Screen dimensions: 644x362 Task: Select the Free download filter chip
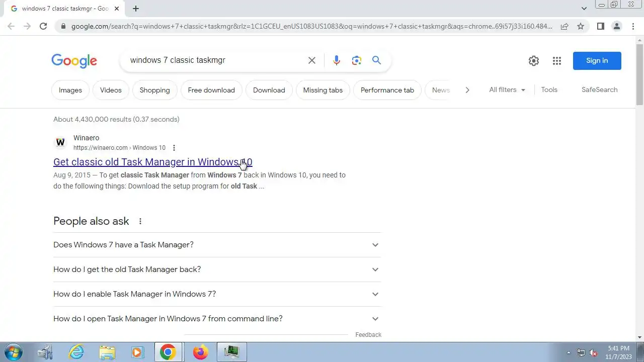pos(211,90)
